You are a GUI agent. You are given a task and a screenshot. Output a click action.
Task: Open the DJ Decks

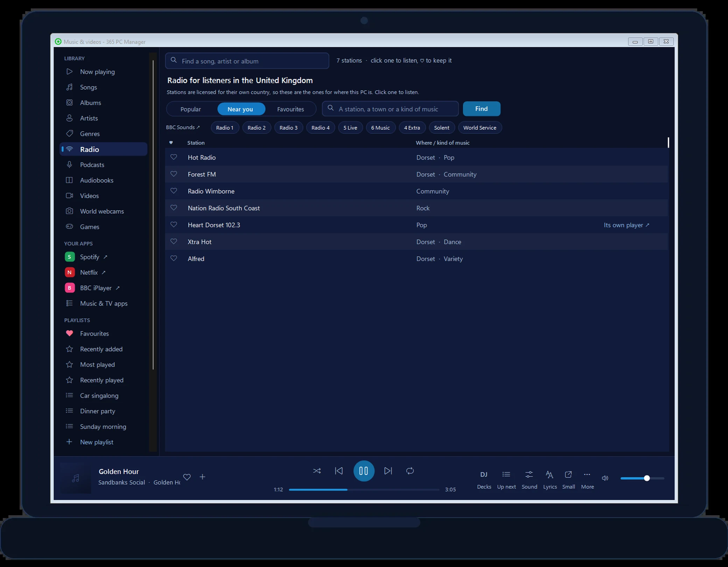tap(484, 479)
